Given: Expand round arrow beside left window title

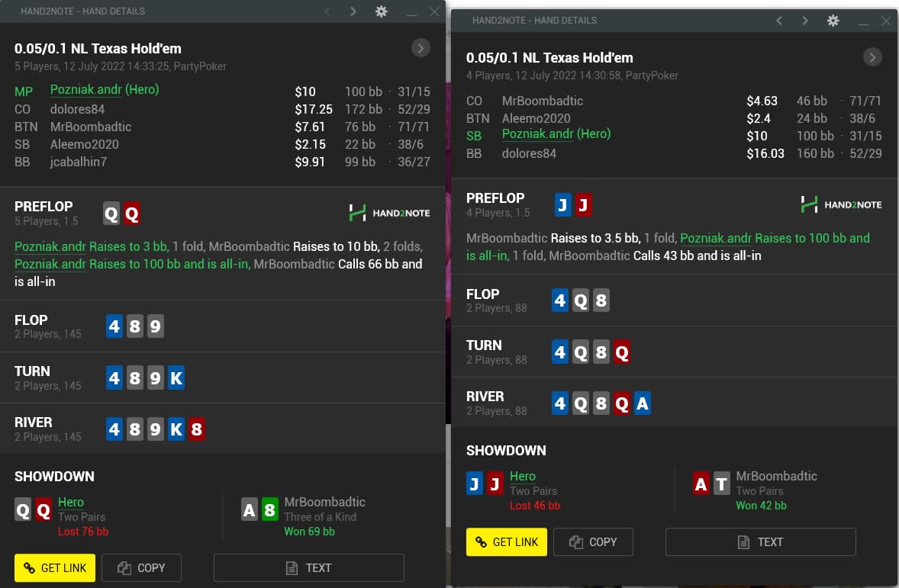Looking at the screenshot, I should coord(420,48).
